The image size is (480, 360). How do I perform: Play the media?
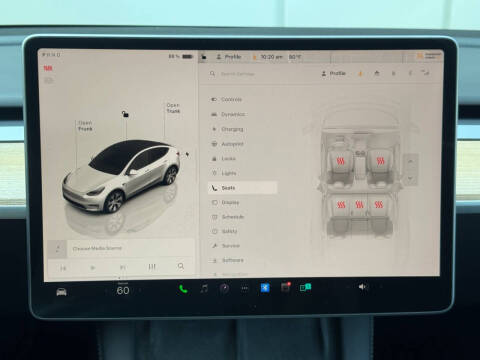[x=93, y=267]
